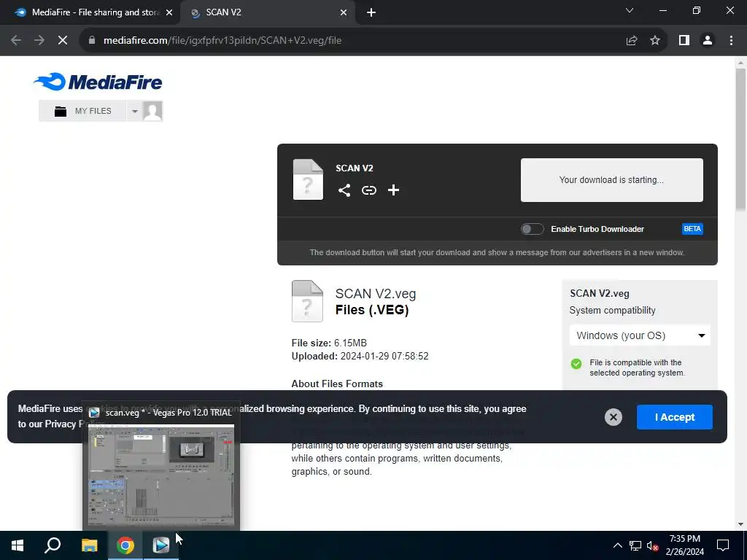Image resolution: width=747 pixels, height=560 pixels.
Task: Click the user avatar icon
Action: [152, 111]
